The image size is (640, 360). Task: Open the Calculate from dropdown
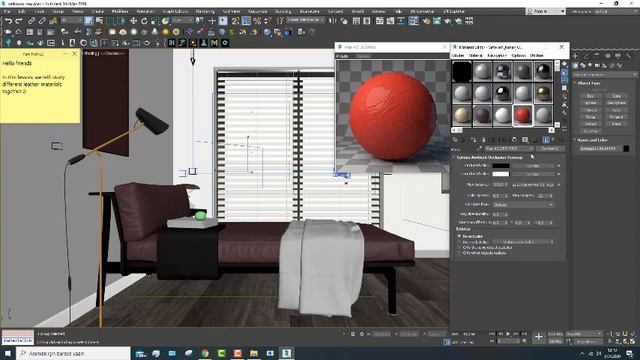pyautogui.click(x=522, y=204)
